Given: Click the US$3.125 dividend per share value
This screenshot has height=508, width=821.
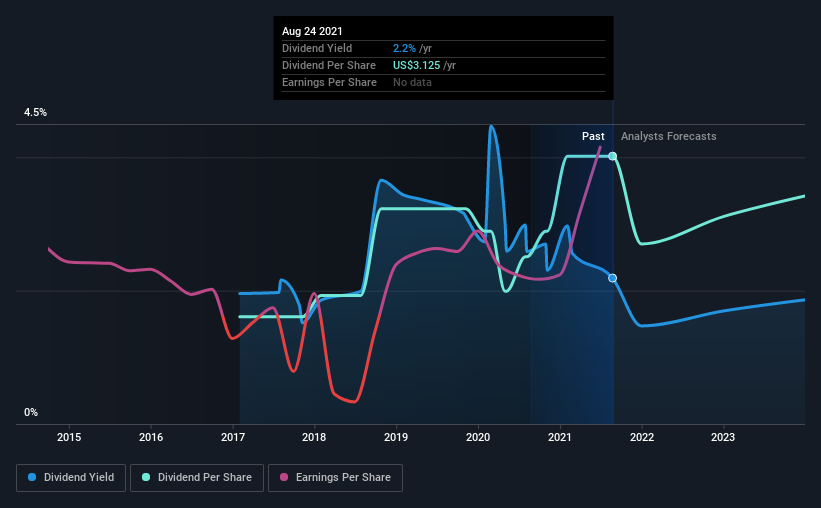Looking at the screenshot, I should click(x=417, y=65).
